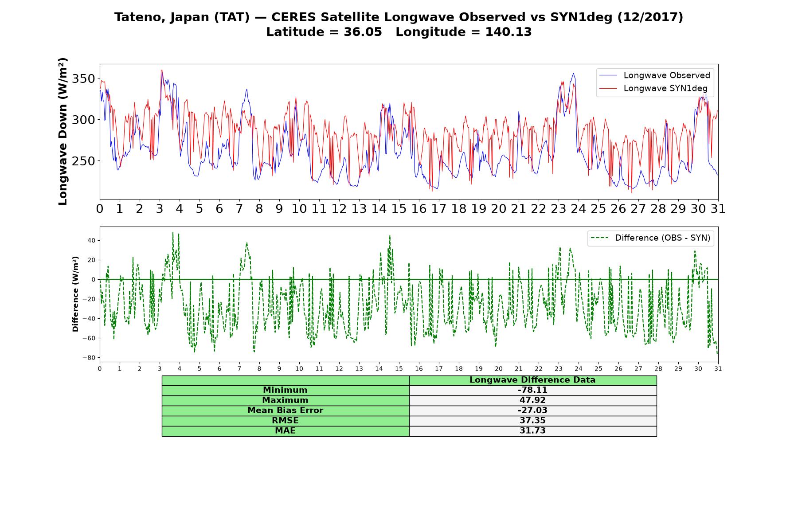Screen dimensions: 798x532
Task: Click the red Longwave SYN1deg legend line
Action: pos(608,88)
